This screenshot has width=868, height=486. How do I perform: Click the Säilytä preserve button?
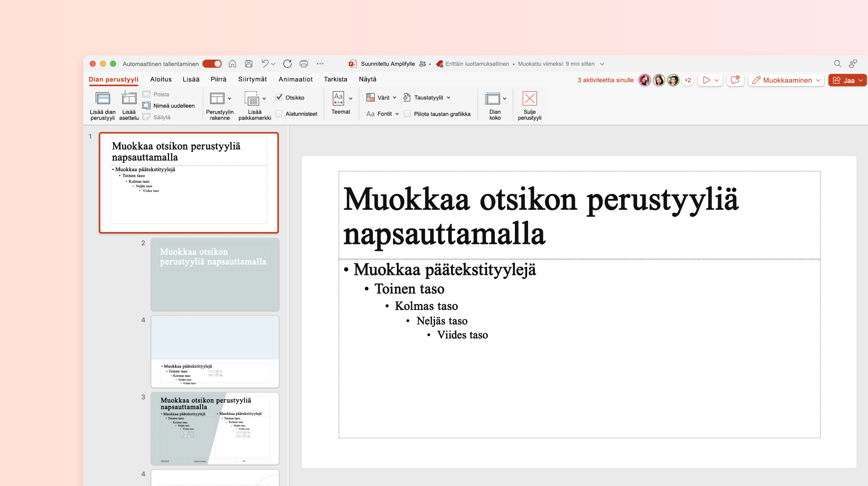[157, 117]
